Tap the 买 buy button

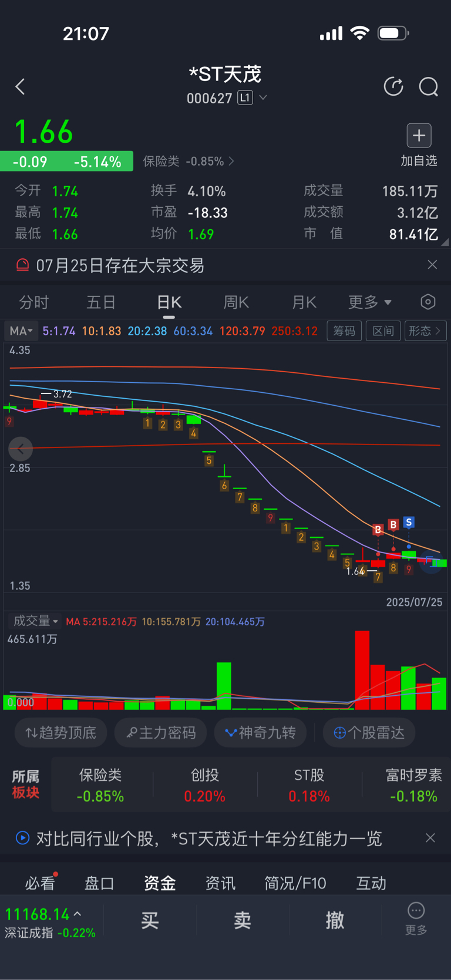150,920
